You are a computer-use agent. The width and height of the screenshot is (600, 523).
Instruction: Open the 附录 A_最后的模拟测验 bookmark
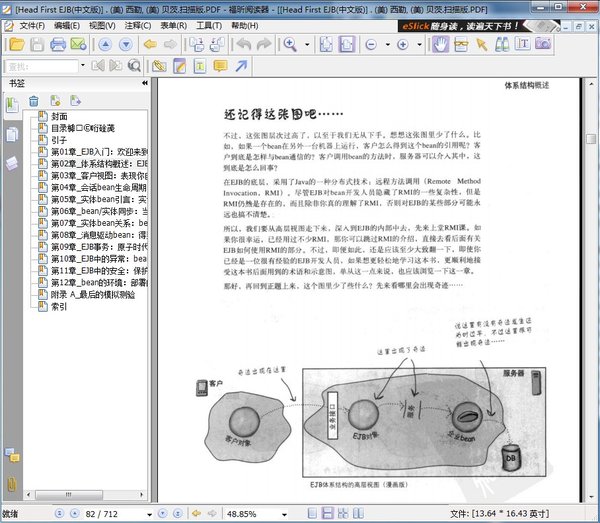point(93,295)
